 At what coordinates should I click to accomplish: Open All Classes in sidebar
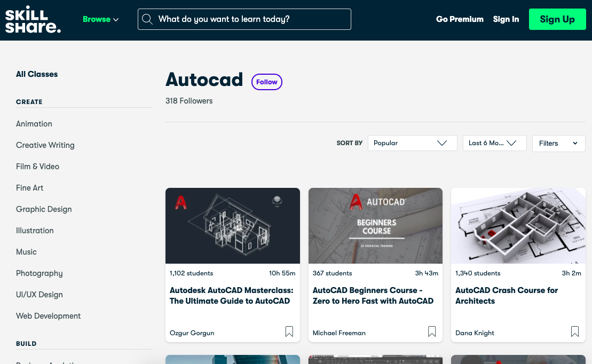37,74
